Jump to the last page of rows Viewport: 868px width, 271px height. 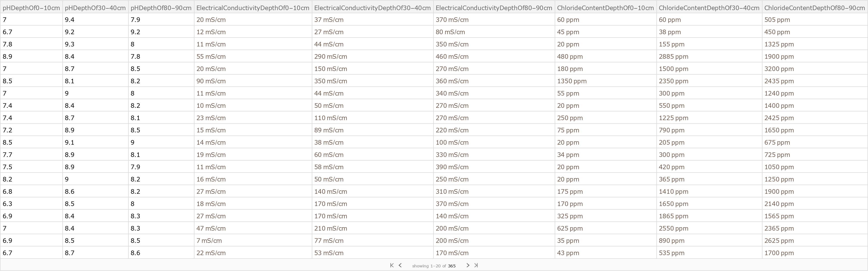click(x=476, y=265)
